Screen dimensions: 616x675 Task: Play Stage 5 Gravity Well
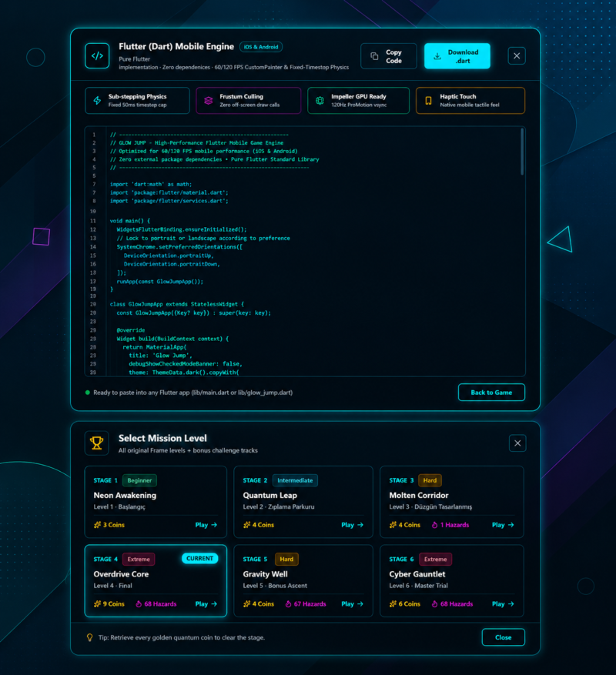(x=353, y=604)
